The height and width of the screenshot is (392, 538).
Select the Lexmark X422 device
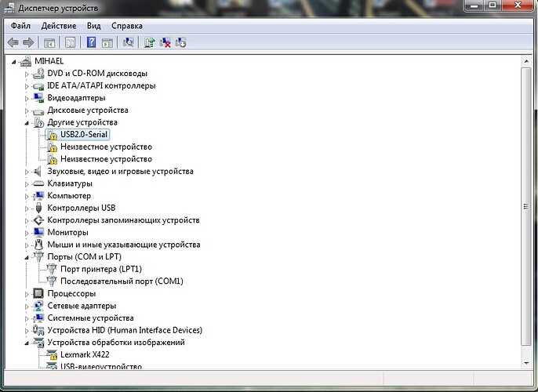[85, 354]
